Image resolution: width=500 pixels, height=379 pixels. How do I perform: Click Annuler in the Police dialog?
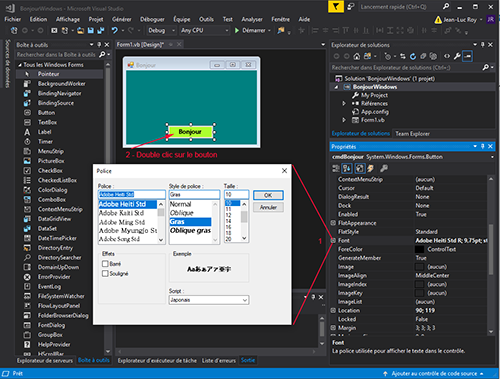pos(268,207)
